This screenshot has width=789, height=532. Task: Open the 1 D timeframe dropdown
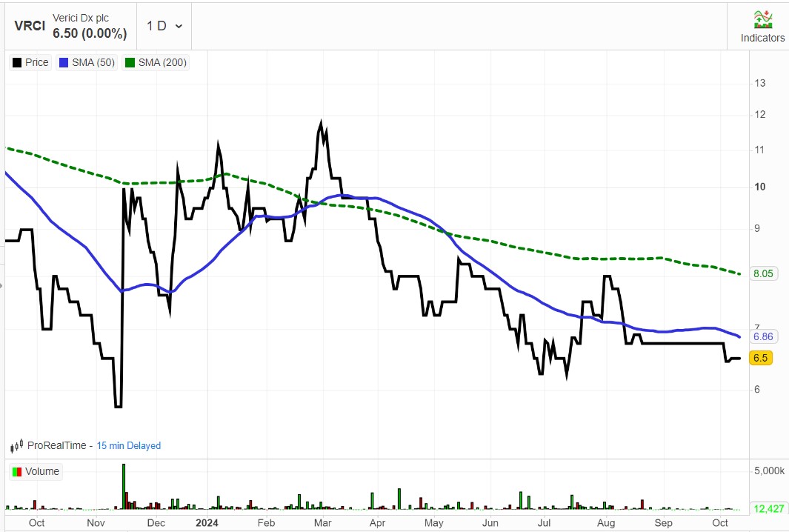pyautogui.click(x=164, y=26)
